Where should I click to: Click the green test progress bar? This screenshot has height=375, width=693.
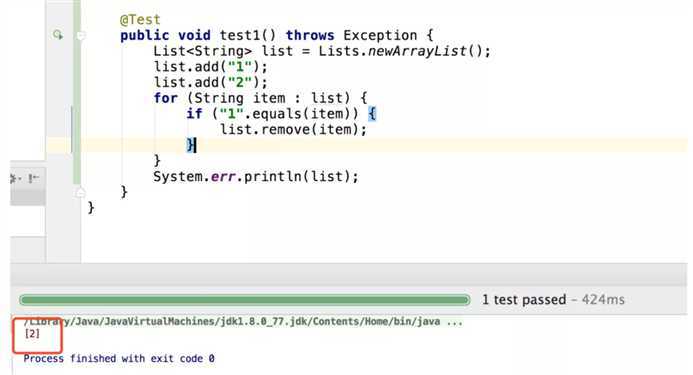[244, 300]
